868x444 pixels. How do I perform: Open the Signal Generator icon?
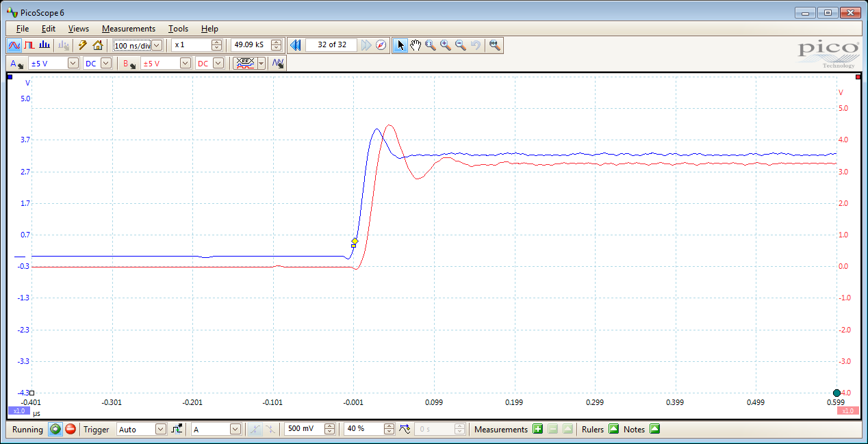click(x=278, y=63)
